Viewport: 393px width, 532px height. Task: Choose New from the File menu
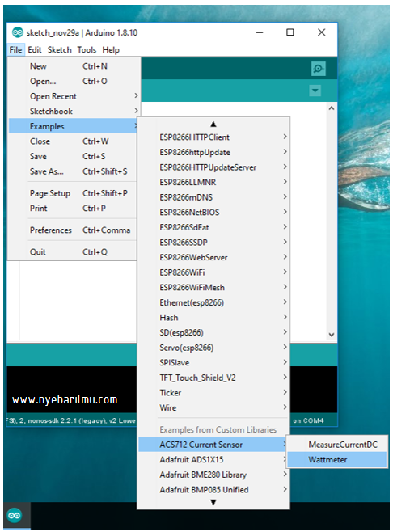[73, 66]
